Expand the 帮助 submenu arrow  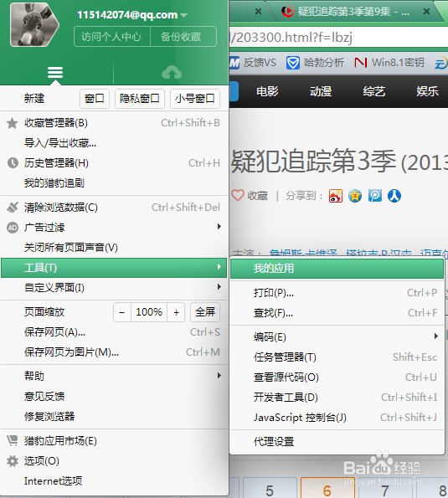219,376
